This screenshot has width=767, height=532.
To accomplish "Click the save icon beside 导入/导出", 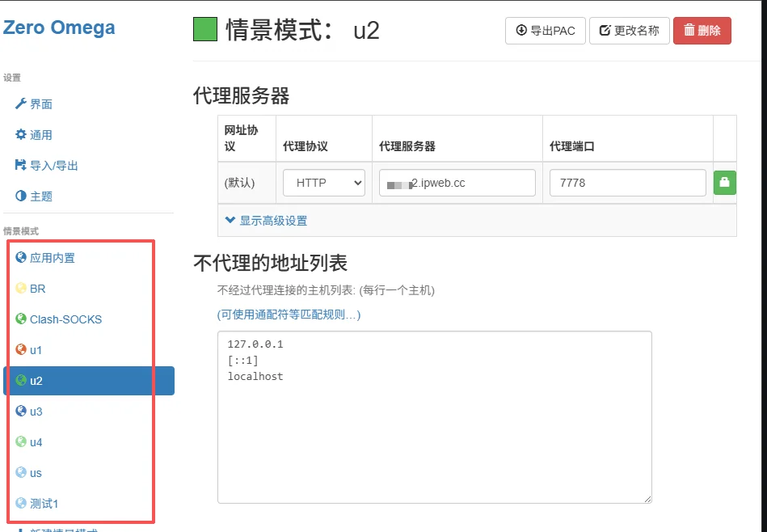I will [20, 165].
